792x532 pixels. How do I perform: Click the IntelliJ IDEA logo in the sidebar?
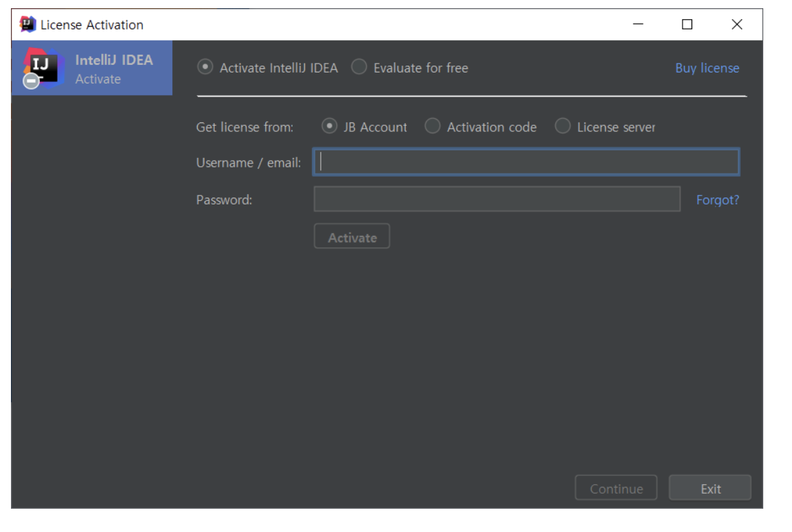pos(43,68)
